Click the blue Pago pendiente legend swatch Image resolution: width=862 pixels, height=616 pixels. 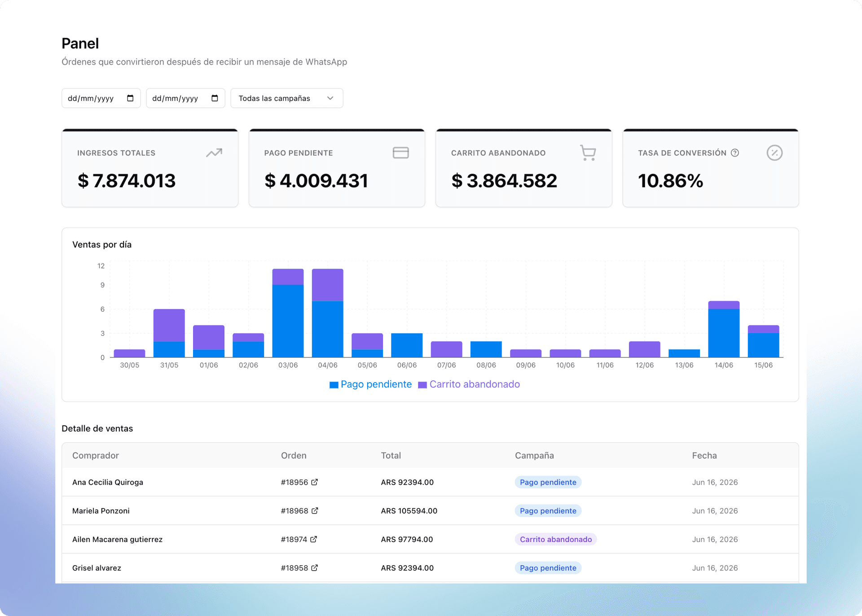pos(334,385)
